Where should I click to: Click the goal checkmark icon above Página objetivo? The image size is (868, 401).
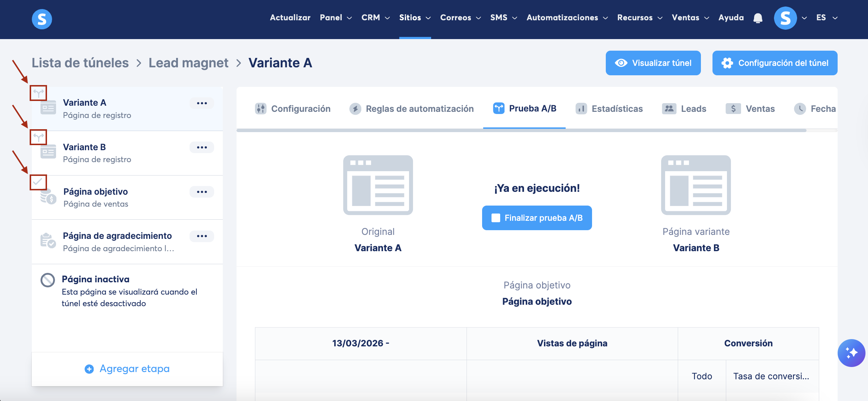point(38,182)
